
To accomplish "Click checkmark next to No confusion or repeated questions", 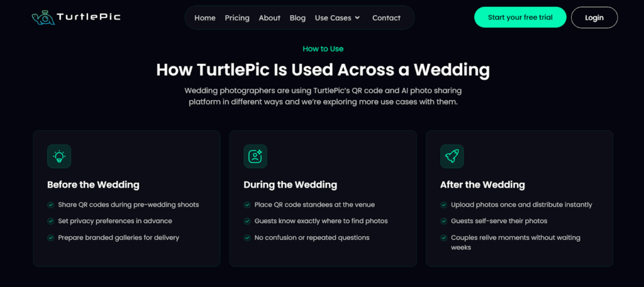I will coord(247,237).
